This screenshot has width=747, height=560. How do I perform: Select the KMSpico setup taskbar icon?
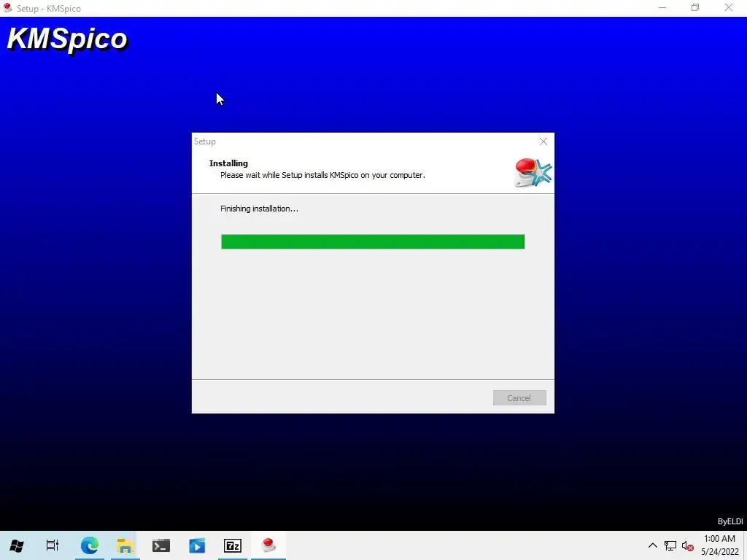click(x=268, y=545)
